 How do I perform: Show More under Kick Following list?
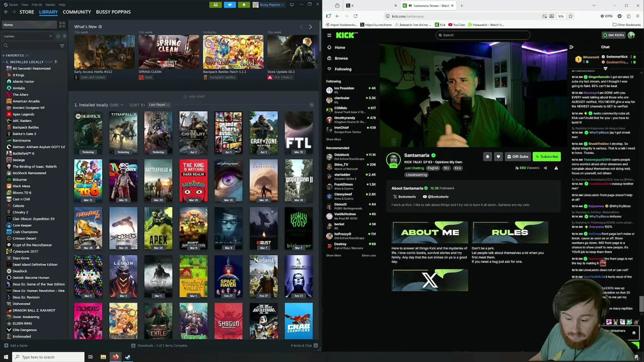pyautogui.click(x=334, y=139)
